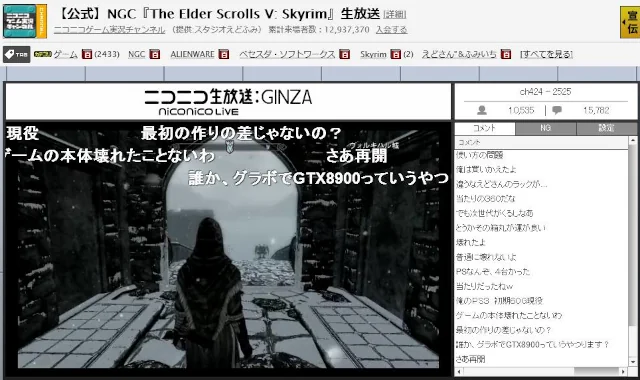
Task: Click the viewer count person icon
Action: (482, 110)
